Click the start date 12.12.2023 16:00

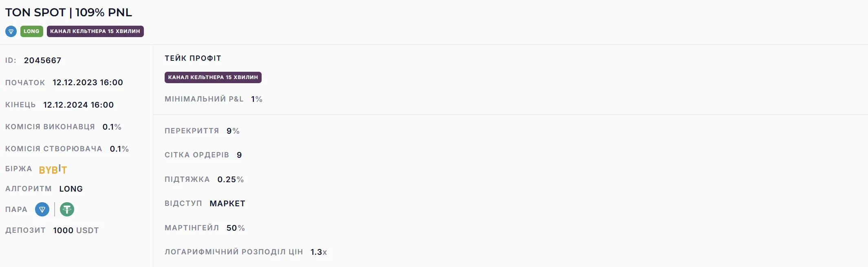[88, 82]
